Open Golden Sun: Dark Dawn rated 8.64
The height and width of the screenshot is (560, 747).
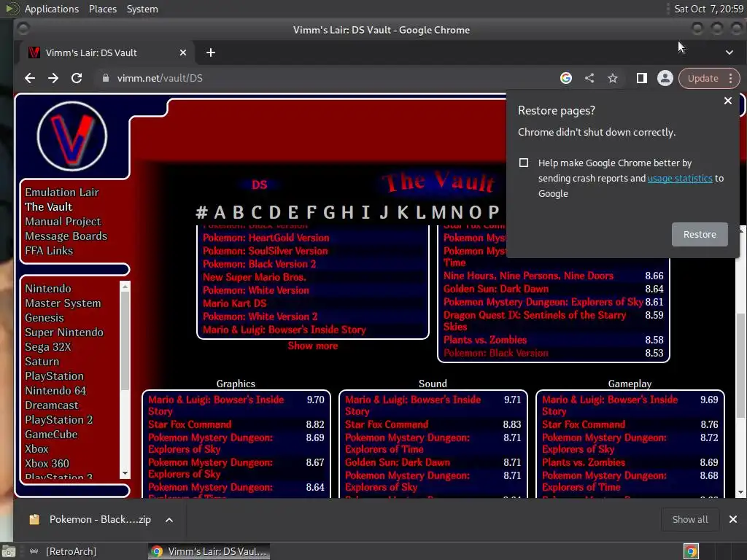[496, 289]
